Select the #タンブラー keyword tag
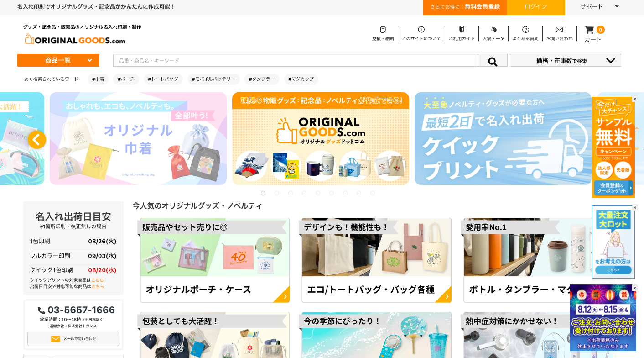Screen dimensions: 644x358 (x=262, y=79)
